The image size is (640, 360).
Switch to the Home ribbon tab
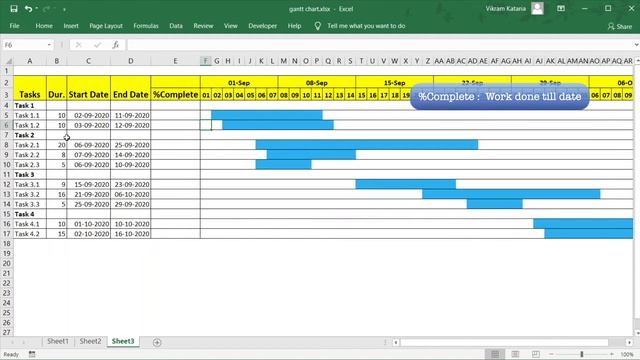[44, 26]
